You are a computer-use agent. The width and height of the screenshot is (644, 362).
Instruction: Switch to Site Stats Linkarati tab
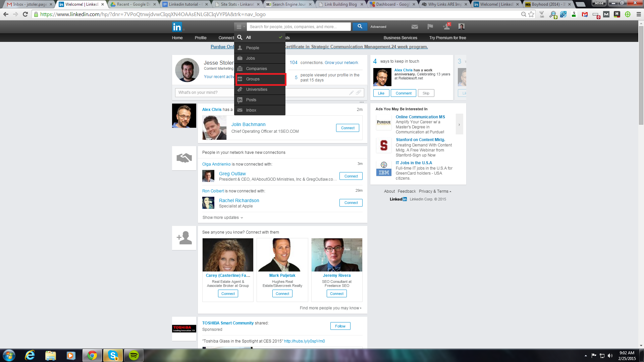[237, 4]
